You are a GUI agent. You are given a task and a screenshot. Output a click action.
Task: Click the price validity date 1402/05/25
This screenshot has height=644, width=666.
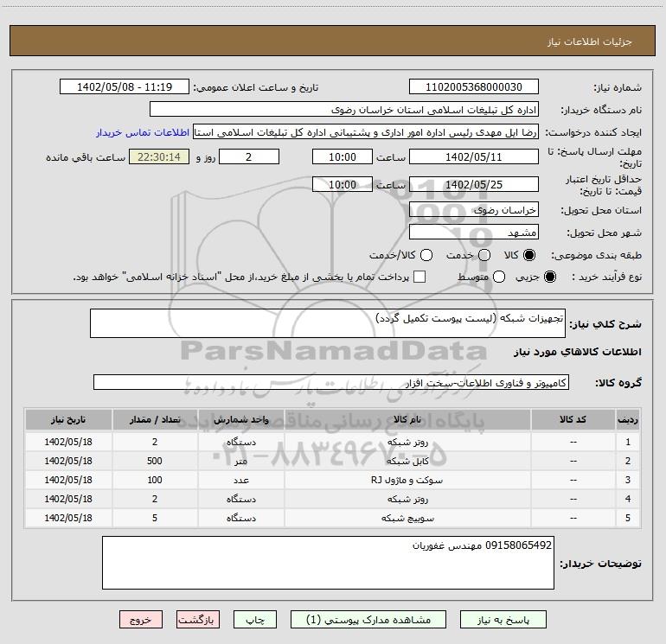coord(474,184)
